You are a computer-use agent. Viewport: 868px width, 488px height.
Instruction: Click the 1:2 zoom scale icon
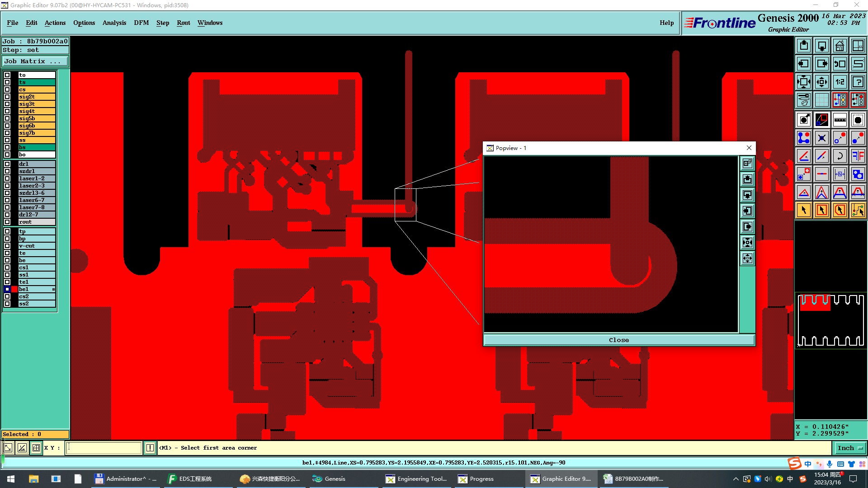pyautogui.click(x=840, y=82)
